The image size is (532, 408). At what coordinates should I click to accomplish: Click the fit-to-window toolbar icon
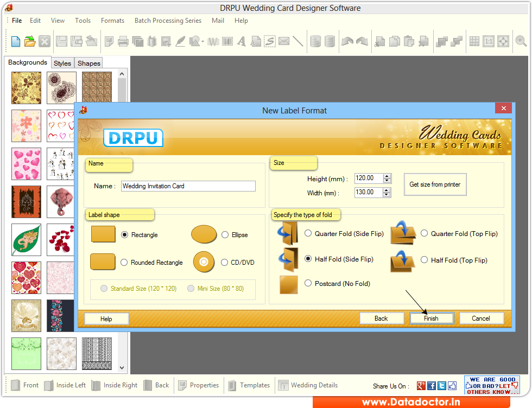pos(503,41)
